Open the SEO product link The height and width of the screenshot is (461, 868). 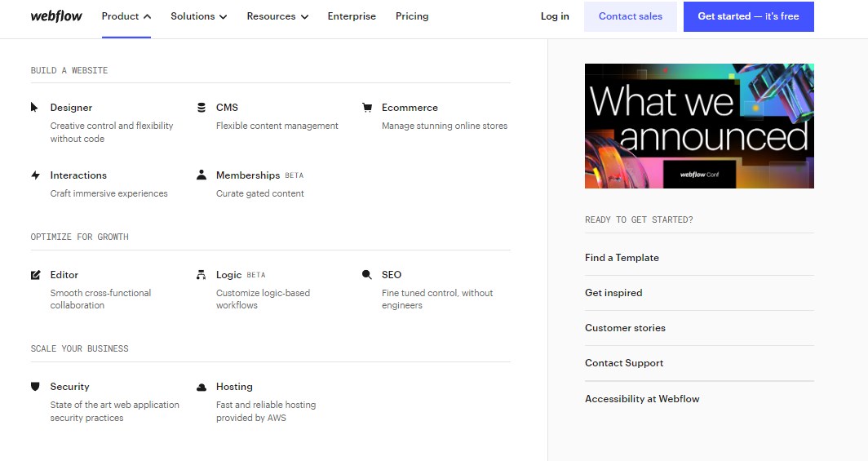(x=392, y=274)
